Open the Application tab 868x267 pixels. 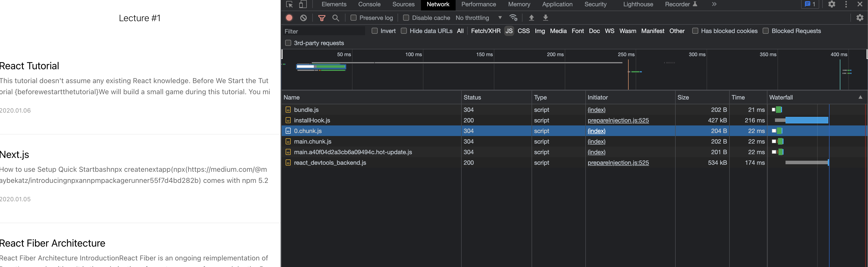point(557,4)
